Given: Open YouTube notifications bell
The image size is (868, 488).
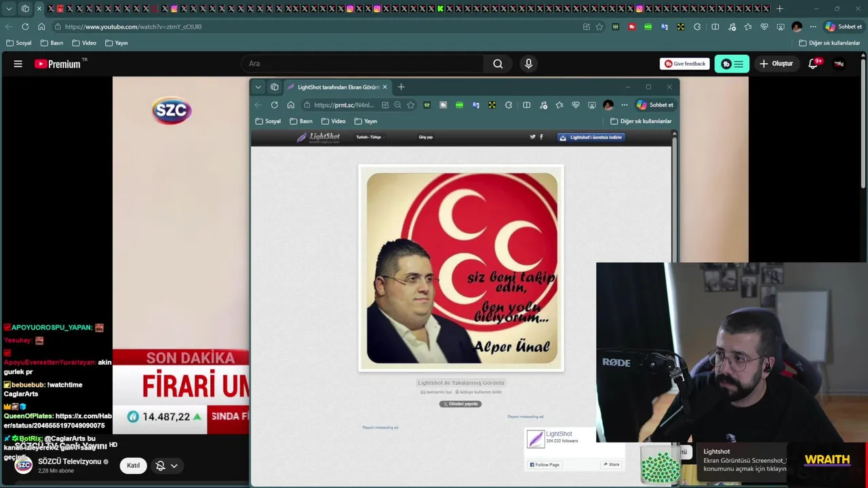Looking at the screenshot, I should [813, 64].
